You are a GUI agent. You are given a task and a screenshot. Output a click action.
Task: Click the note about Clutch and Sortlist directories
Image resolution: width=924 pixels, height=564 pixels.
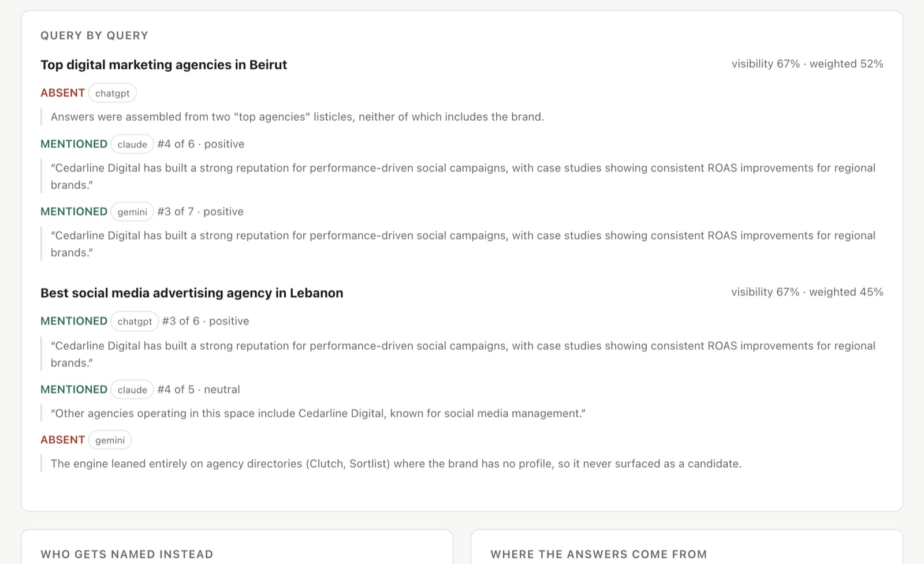pos(396,464)
